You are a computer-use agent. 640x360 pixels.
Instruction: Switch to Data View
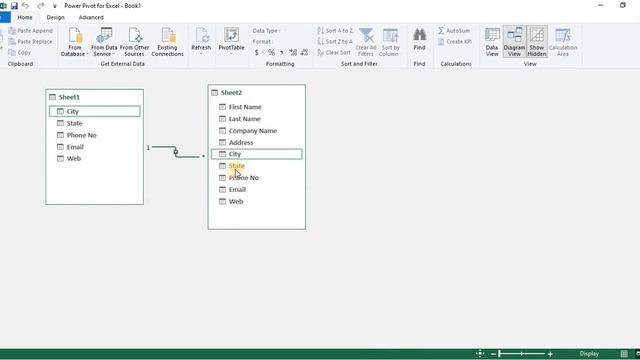click(492, 42)
